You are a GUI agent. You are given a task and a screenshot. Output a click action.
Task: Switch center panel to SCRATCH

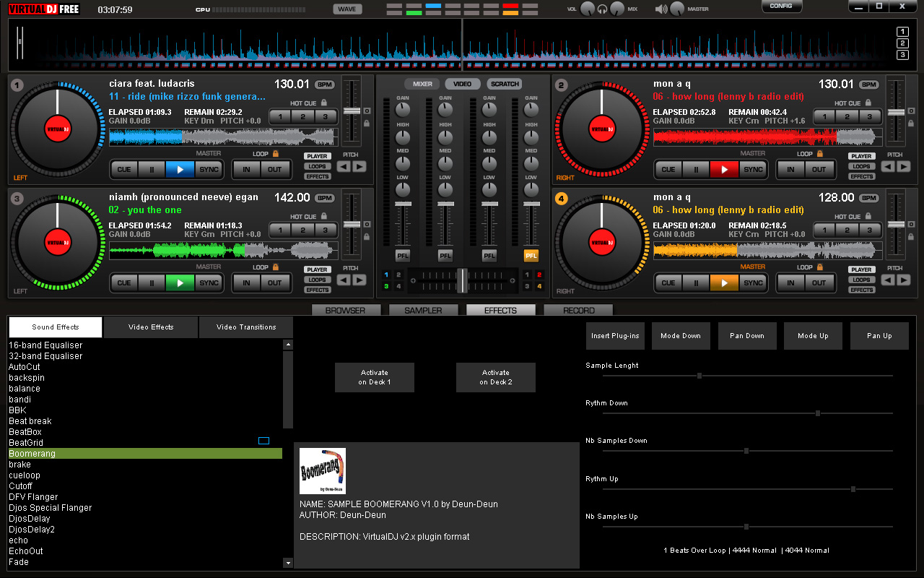point(505,84)
